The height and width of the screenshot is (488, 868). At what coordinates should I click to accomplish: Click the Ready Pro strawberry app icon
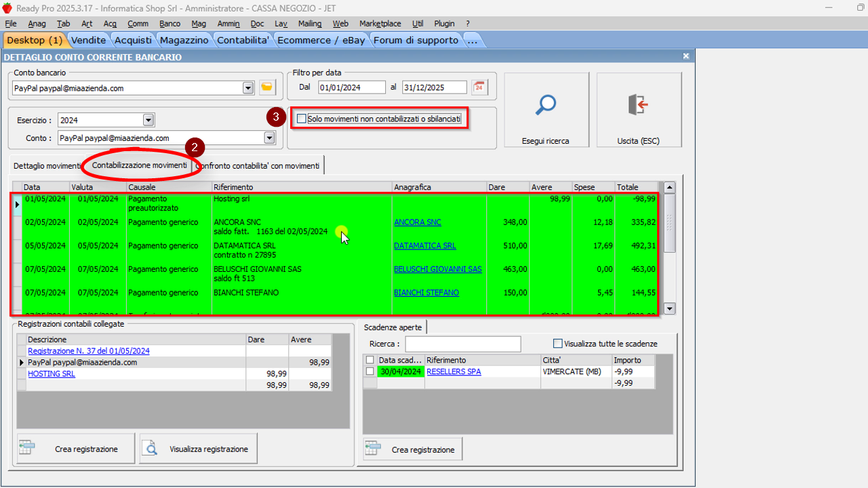coord(7,7)
